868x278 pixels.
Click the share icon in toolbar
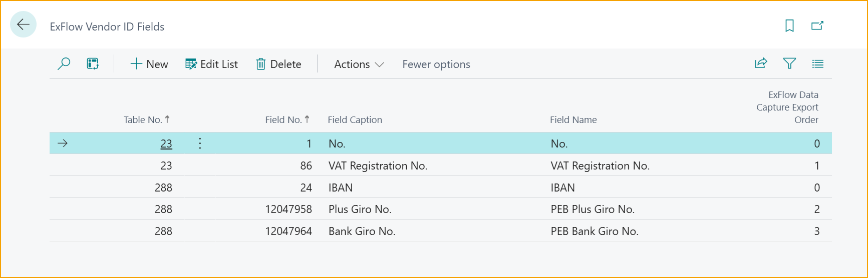pos(760,63)
